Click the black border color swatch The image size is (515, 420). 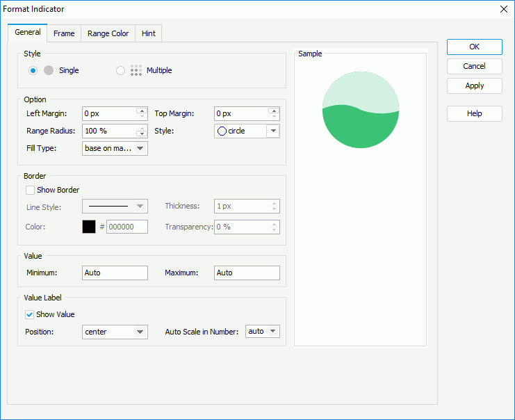tap(89, 227)
